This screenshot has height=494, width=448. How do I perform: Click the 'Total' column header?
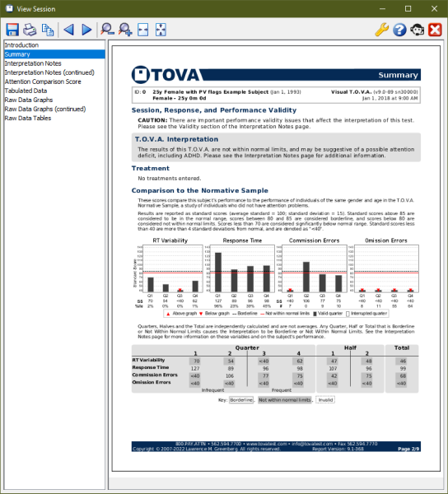click(402, 347)
